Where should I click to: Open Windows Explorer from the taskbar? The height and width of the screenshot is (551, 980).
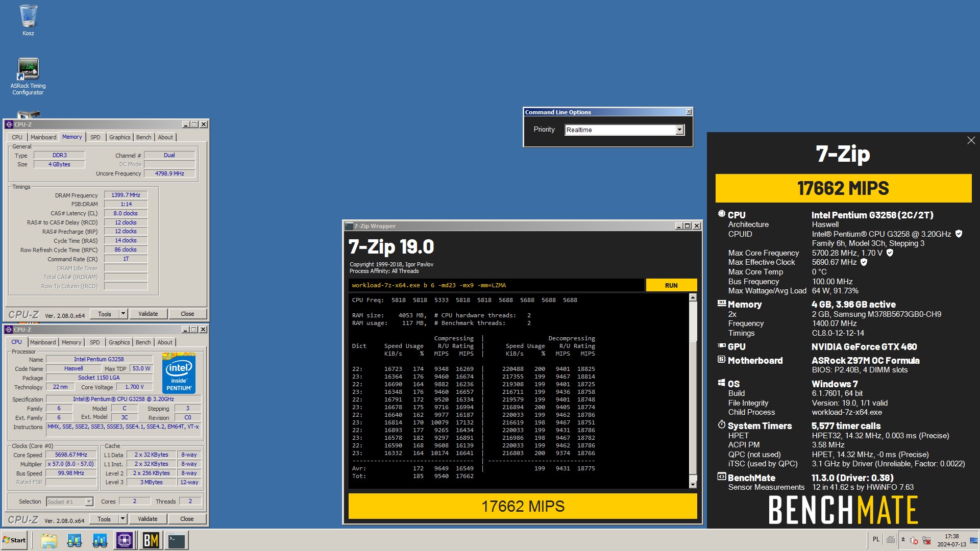coord(49,540)
